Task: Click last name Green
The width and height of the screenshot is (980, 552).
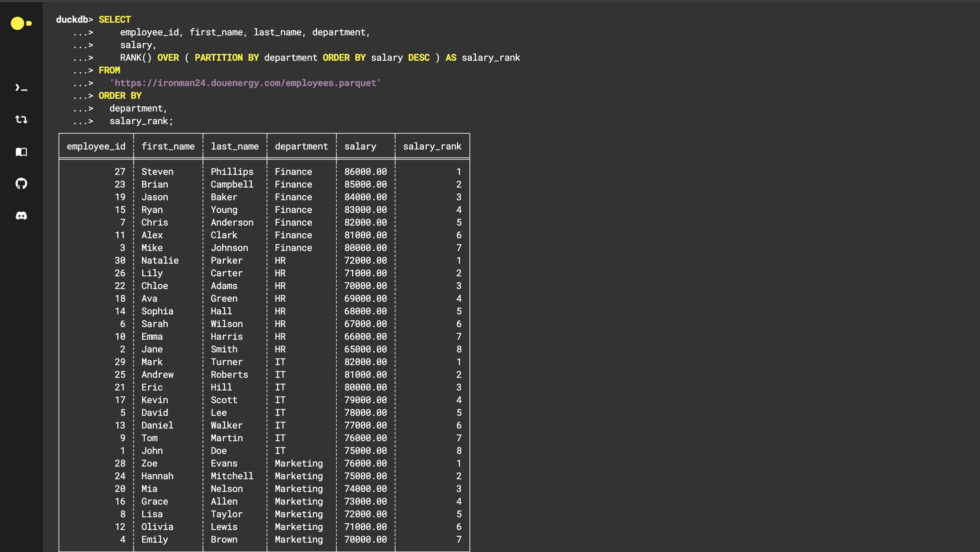Action: pyautogui.click(x=224, y=298)
